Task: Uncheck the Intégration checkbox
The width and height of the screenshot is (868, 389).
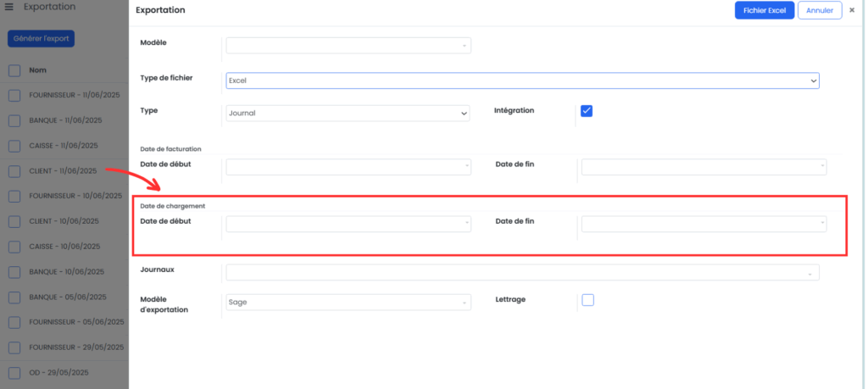Action: click(x=587, y=111)
